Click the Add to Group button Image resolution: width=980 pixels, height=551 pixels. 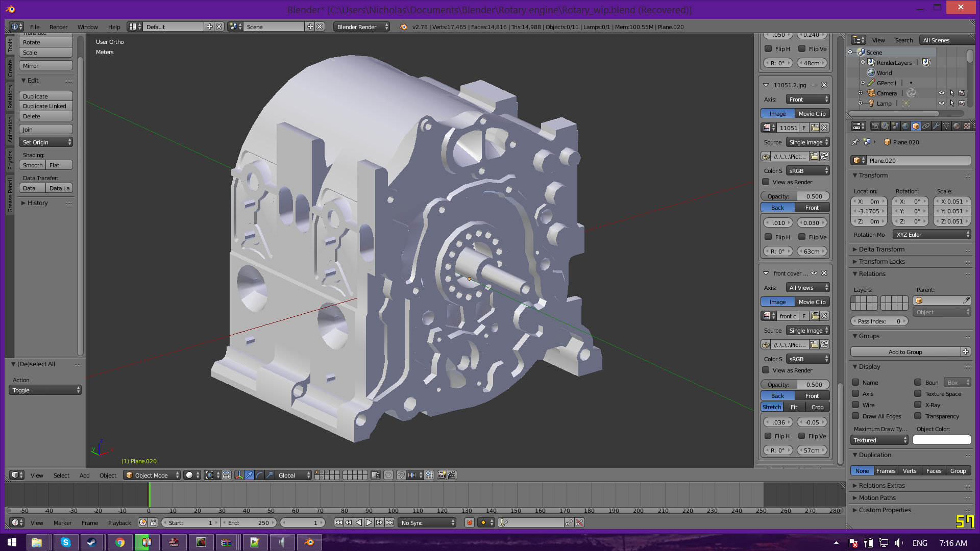(905, 352)
